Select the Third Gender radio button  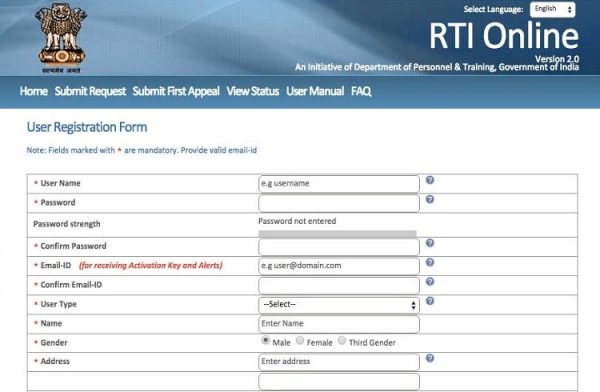(342, 340)
